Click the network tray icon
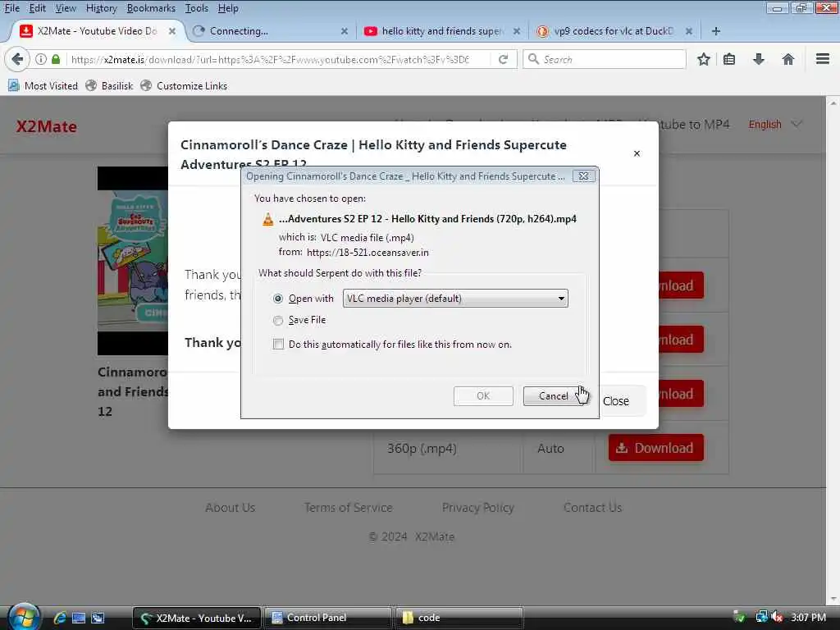The width and height of the screenshot is (840, 630). coord(761,617)
